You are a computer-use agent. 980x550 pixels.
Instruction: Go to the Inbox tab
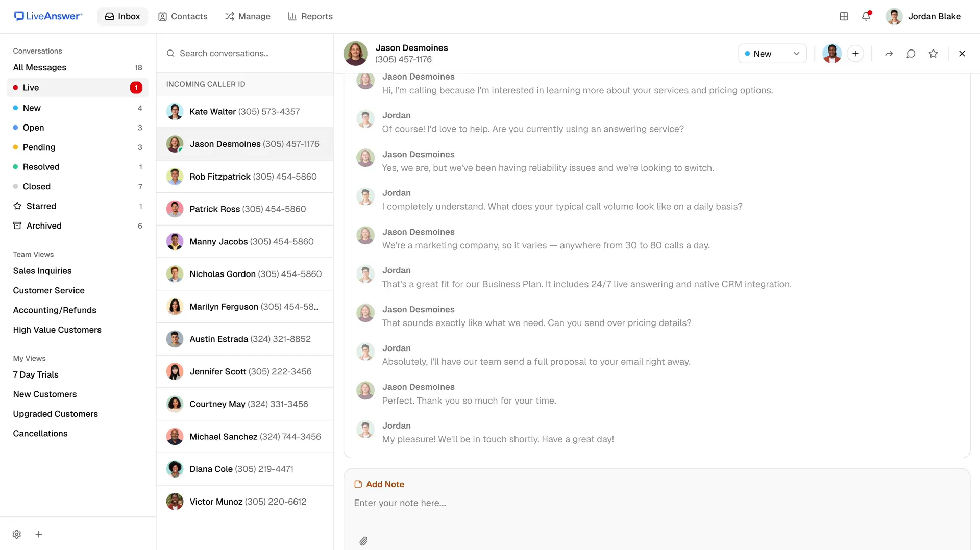coord(122,16)
